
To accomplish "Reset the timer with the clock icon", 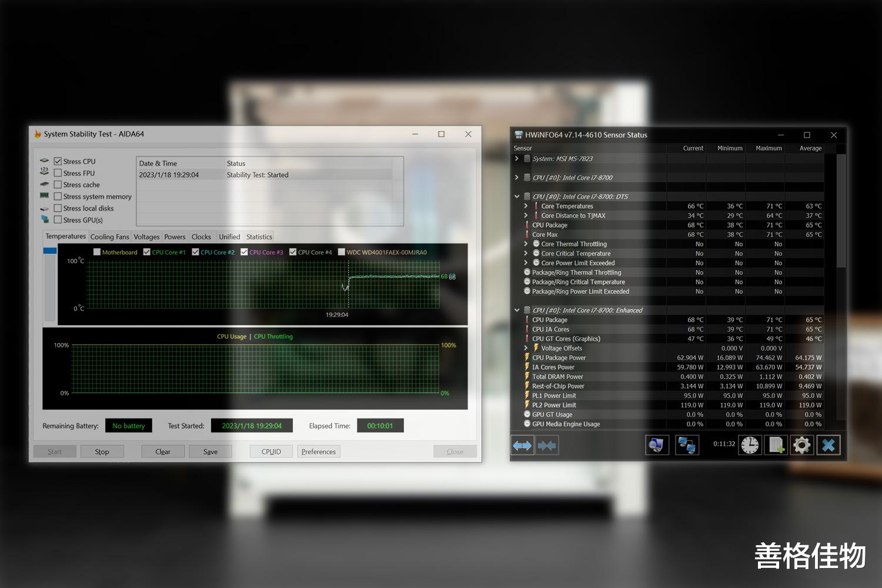I will 750,445.
